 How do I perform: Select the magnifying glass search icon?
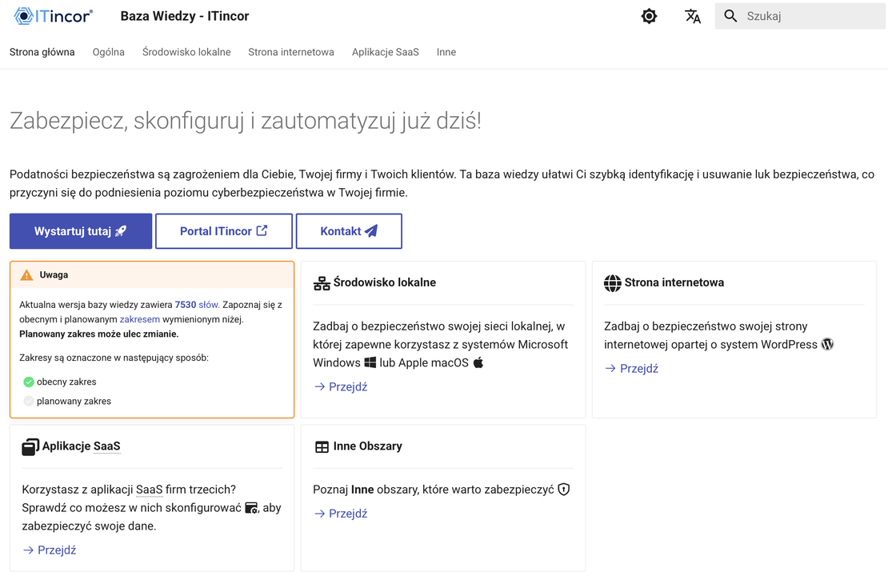tap(730, 16)
